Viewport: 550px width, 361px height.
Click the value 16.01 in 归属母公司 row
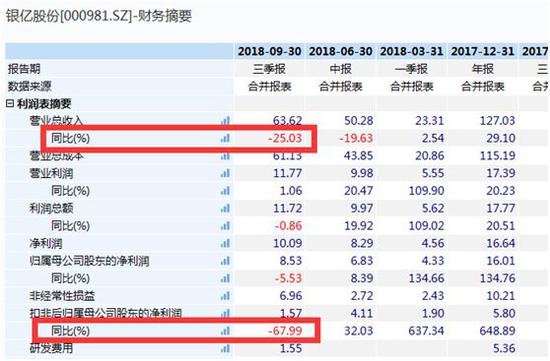tap(501, 261)
